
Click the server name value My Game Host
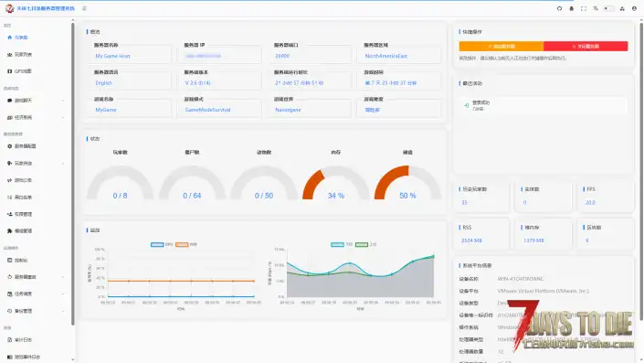pyautogui.click(x=112, y=56)
